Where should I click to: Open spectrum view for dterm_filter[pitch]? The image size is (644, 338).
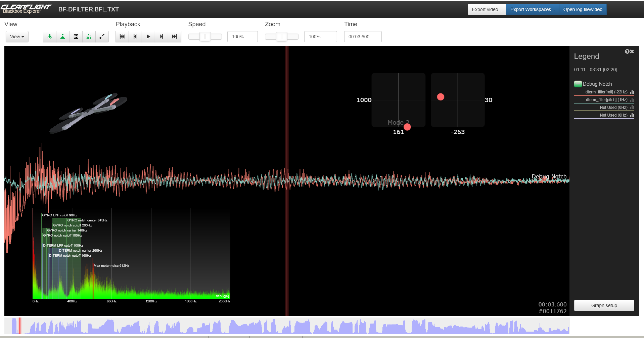pyautogui.click(x=632, y=100)
